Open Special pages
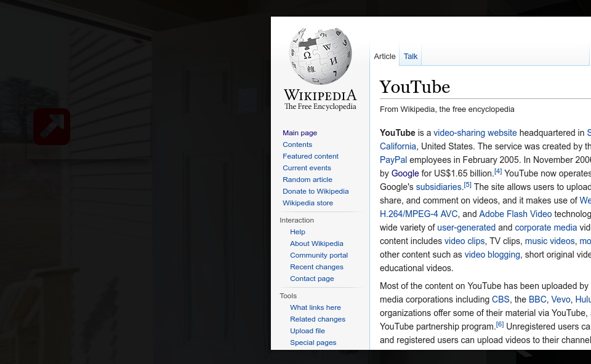This screenshot has width=591, height=364. (x=313, y=342)
